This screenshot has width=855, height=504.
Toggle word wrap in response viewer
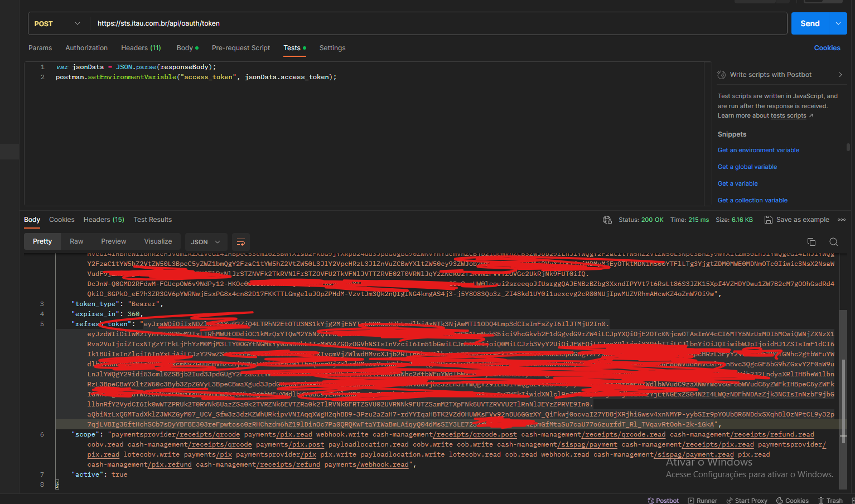[x=241, y=241]
